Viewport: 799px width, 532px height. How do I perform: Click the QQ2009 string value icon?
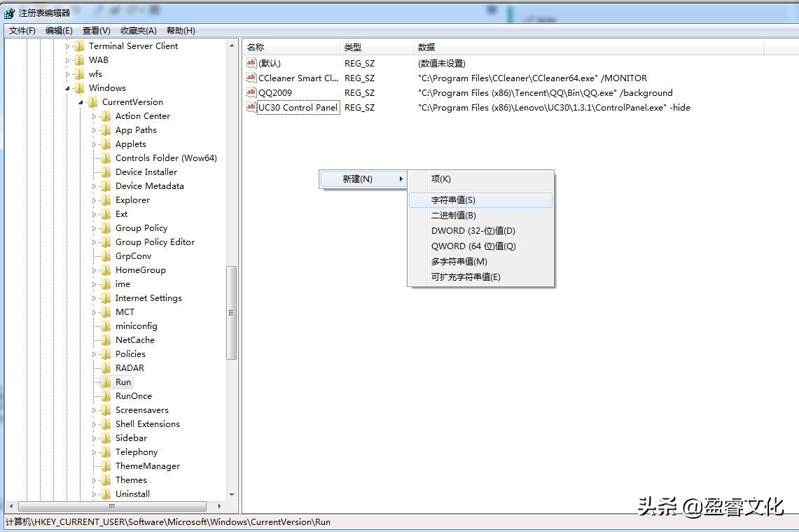pos(251,92)
